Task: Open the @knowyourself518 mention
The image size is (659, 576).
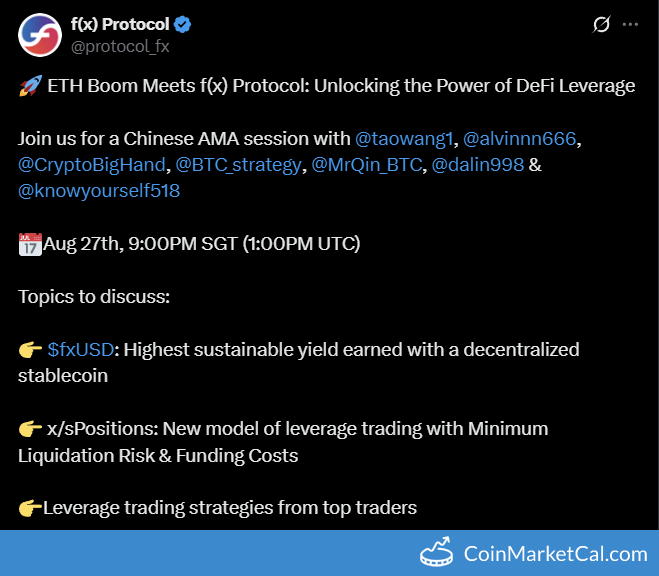Action: coord(99,191)
